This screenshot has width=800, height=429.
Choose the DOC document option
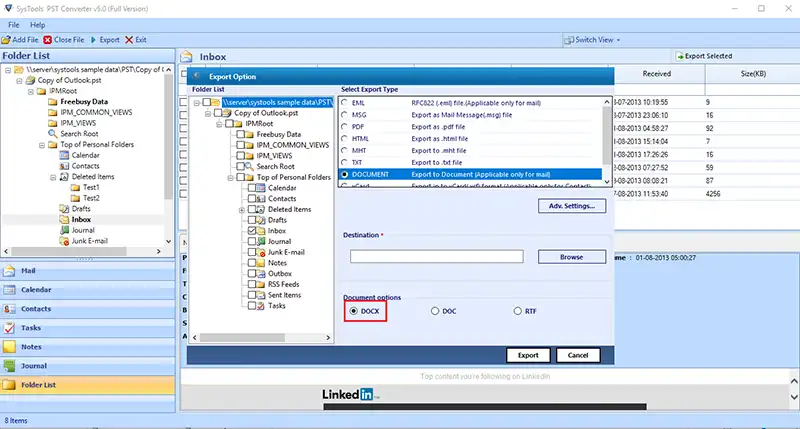tap(435, 311)
